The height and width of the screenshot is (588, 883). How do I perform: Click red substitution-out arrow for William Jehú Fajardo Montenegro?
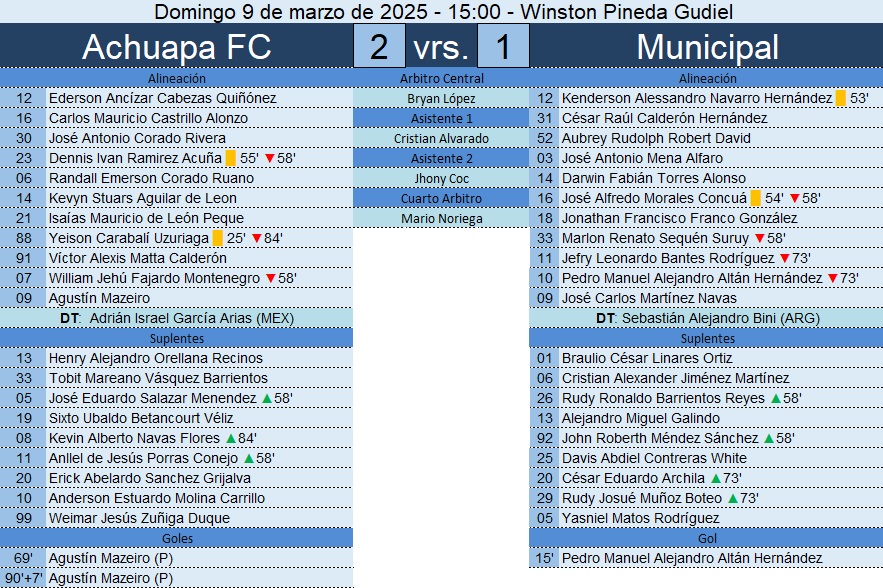(270, 278)
